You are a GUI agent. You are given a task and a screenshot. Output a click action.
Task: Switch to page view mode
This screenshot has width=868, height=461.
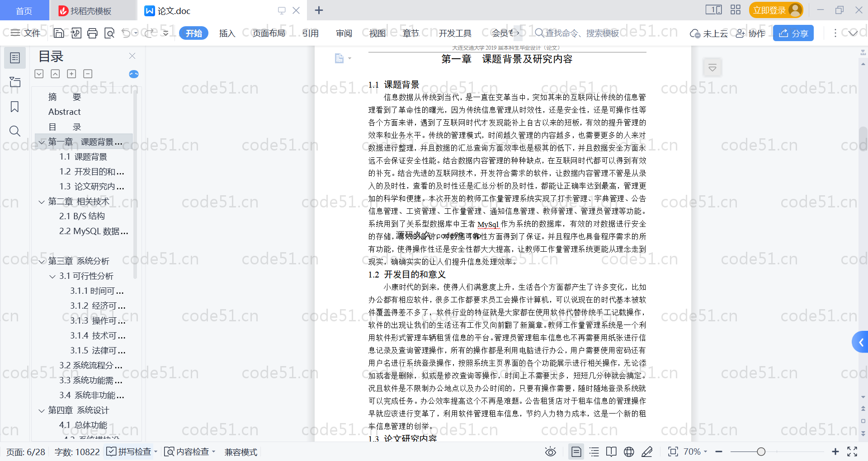coord(576,452)
